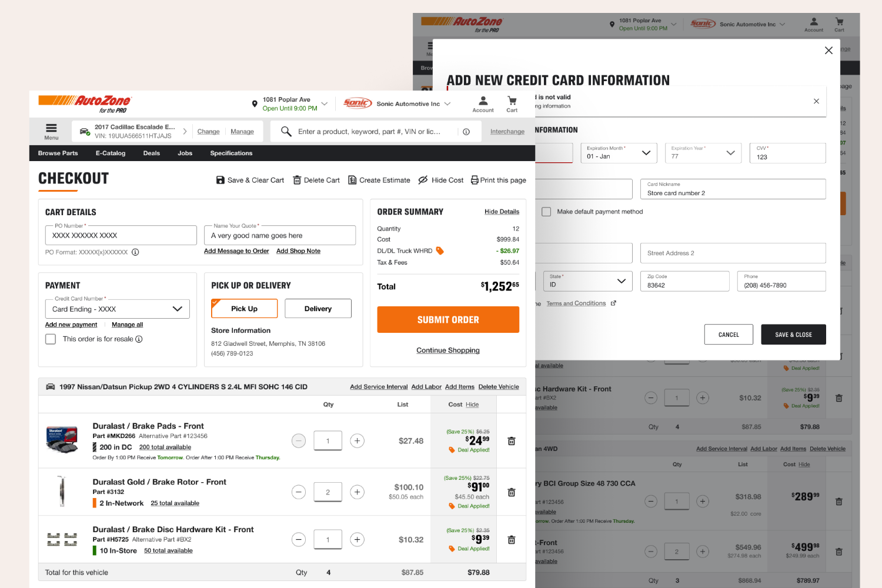Open Credit Card Number dropdown
882x588 pixels.
coord(118,309)
